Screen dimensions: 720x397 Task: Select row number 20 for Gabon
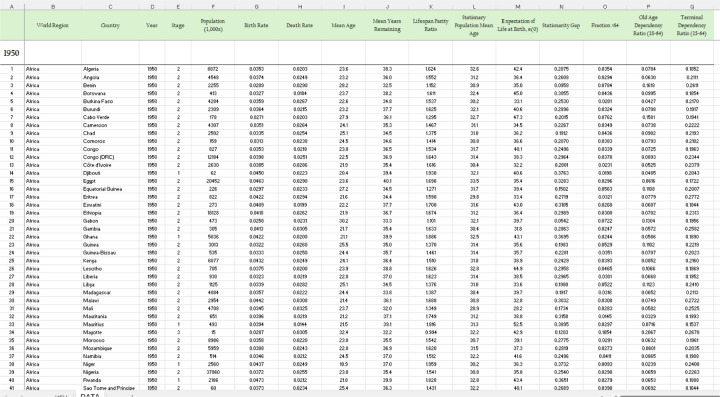click(12, 221)
